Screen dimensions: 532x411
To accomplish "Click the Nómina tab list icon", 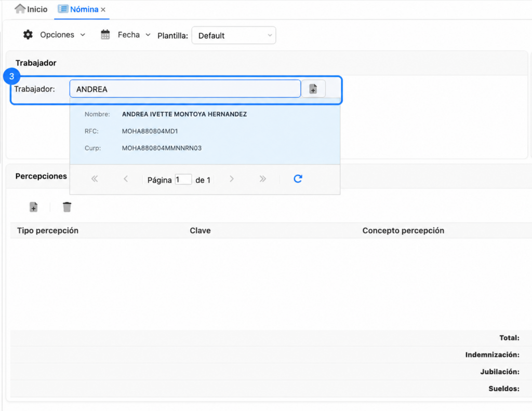I will 63,9.
